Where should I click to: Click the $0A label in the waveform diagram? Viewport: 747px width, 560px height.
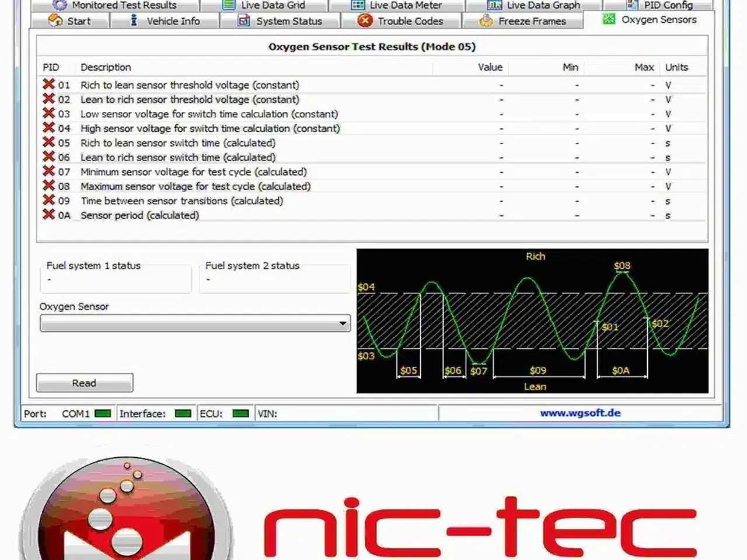[x=620, y=370]
